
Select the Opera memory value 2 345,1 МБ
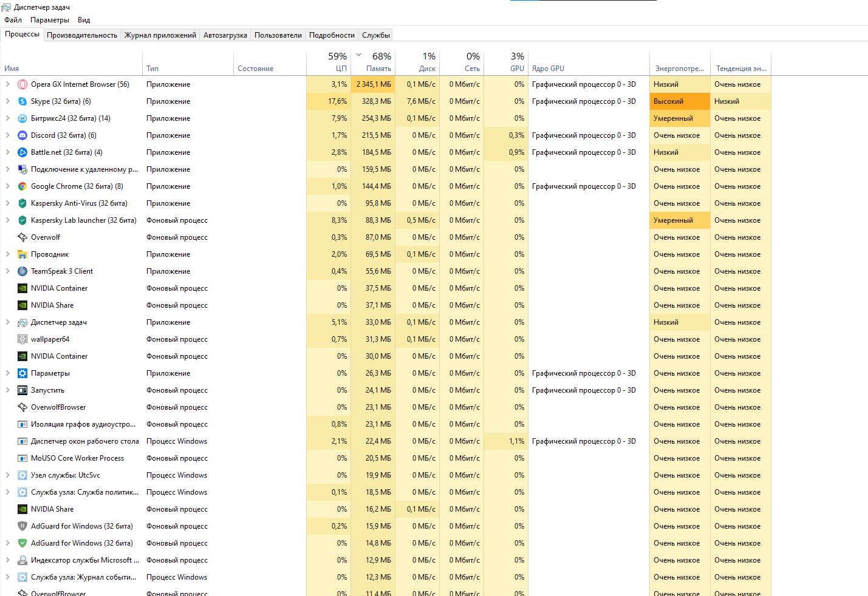[373, 84]
